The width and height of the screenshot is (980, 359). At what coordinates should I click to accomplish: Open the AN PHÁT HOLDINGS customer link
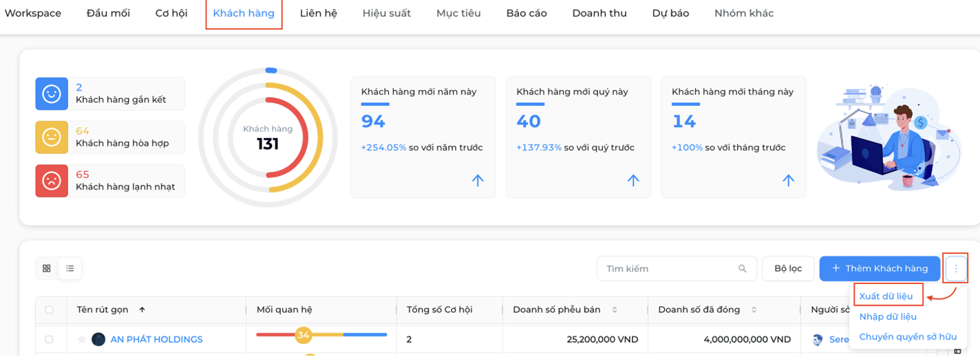coord(156,339)
